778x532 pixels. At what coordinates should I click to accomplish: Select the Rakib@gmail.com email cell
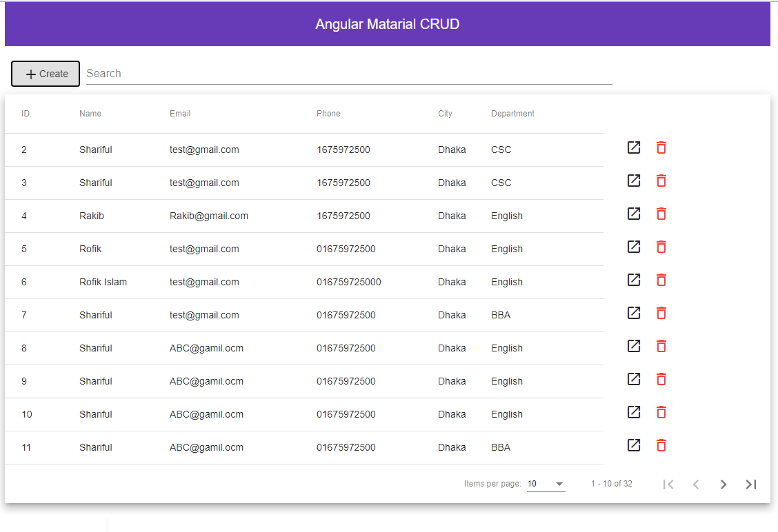tap(209, 216)
